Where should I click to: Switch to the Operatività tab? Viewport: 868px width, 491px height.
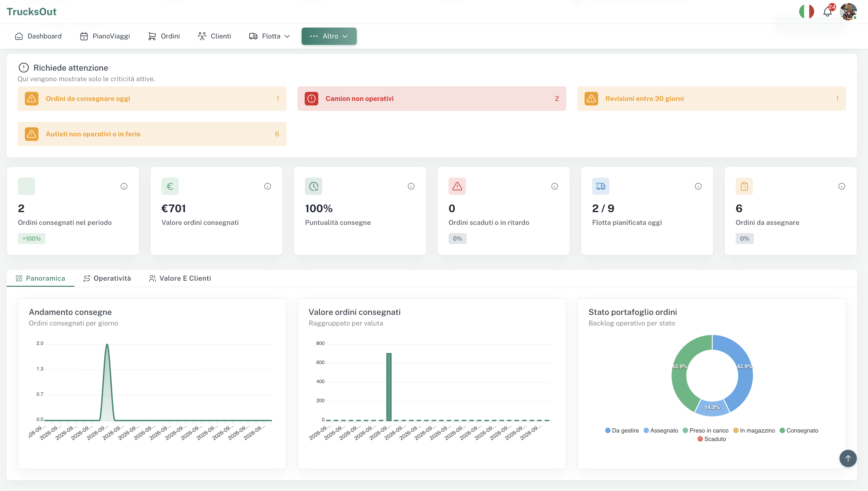tap(107, 278)
